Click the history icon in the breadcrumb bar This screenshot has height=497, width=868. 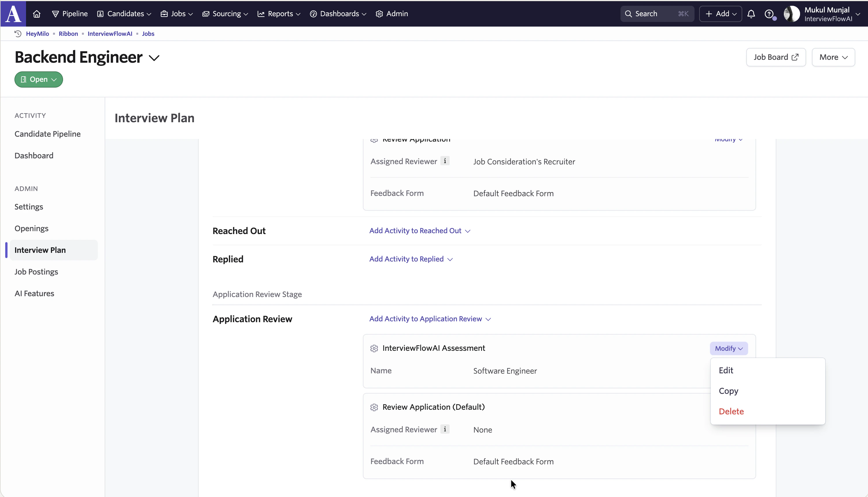(x=18, y=34)
